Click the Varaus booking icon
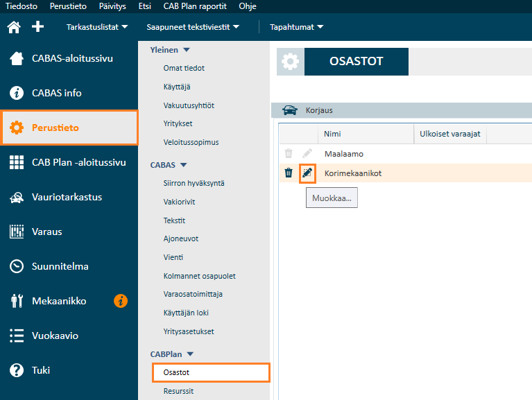 [x=17, y=232]
